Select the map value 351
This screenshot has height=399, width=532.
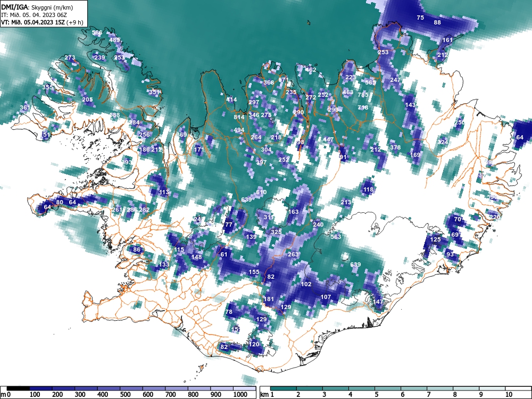(154, 92)
